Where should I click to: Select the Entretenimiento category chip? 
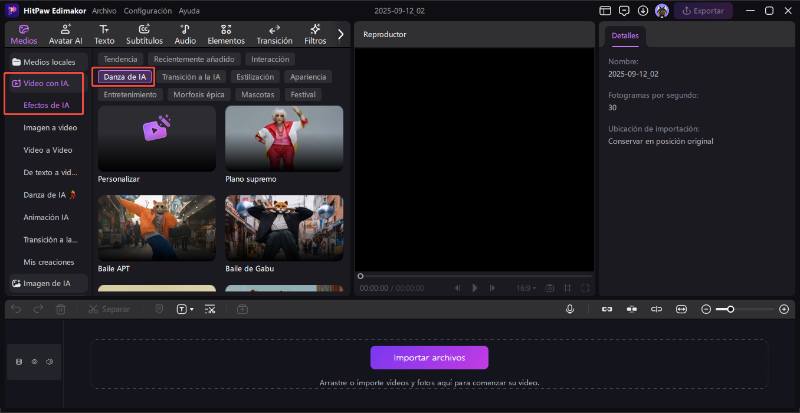point(130,95)
